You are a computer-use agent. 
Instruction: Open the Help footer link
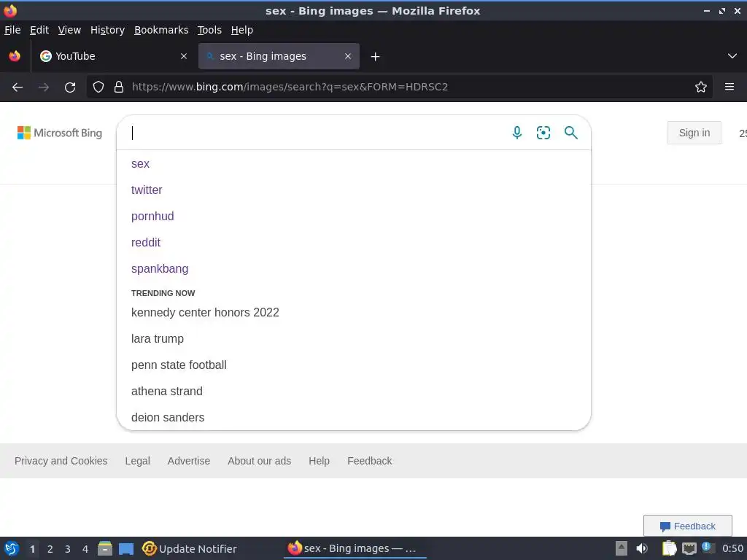320,461
